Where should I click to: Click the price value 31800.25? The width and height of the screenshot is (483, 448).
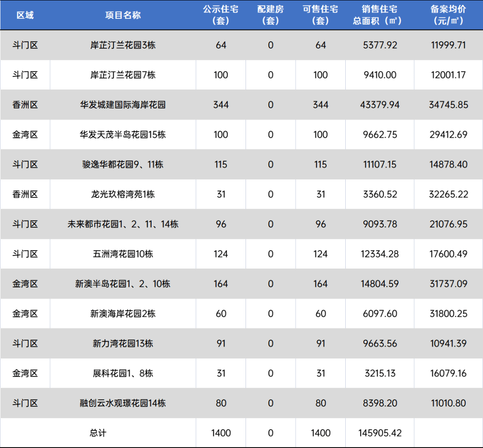449,314
